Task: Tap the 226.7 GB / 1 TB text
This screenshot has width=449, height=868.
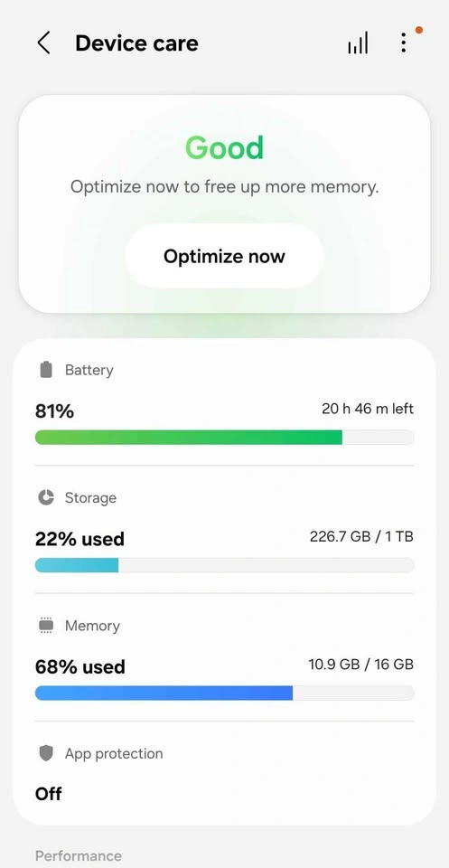Action: [361, 536]
